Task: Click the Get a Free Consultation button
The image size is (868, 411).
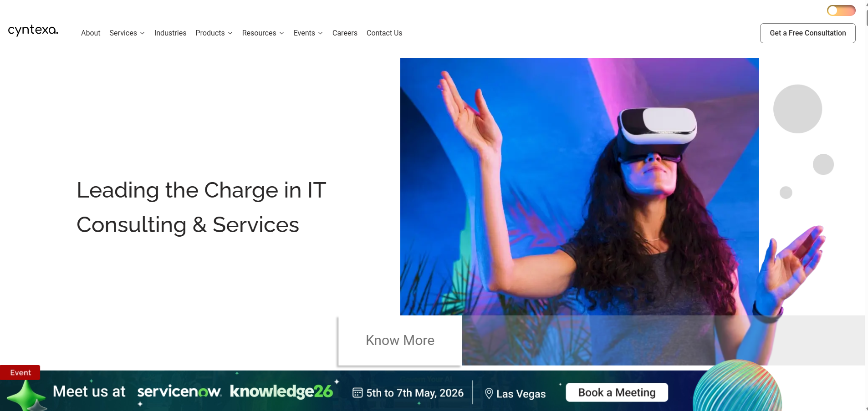Action: click(x=807, y=33)
